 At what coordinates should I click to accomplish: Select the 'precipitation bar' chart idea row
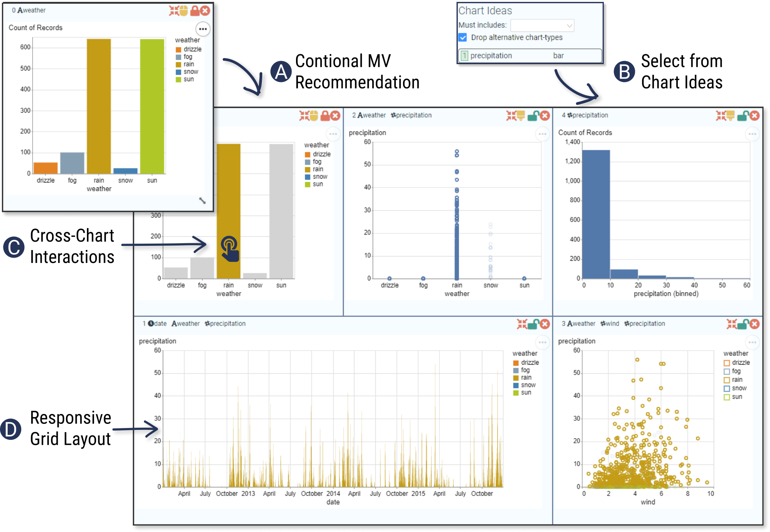tap(530, 56)
